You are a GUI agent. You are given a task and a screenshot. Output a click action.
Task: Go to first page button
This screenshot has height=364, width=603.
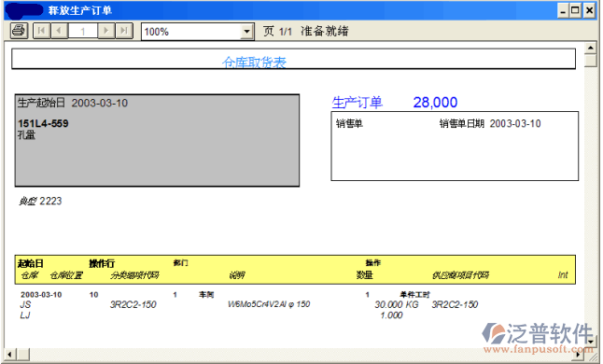[x=41, y=31]
